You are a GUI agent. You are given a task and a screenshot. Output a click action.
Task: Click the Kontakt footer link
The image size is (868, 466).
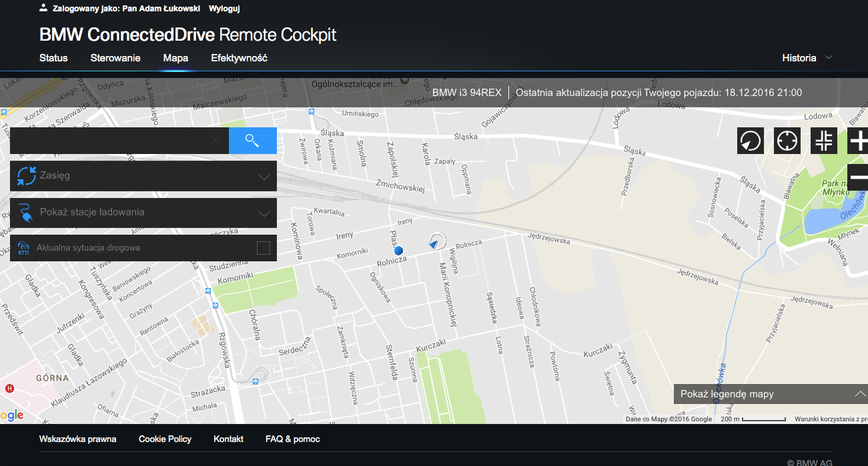tap(228, 439)
